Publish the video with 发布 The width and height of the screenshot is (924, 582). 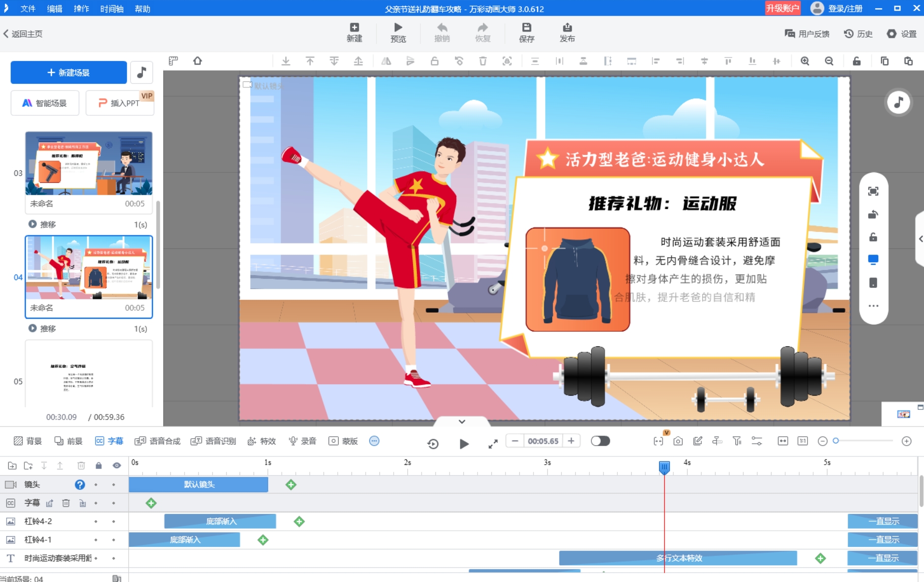[x=567, y=33]
